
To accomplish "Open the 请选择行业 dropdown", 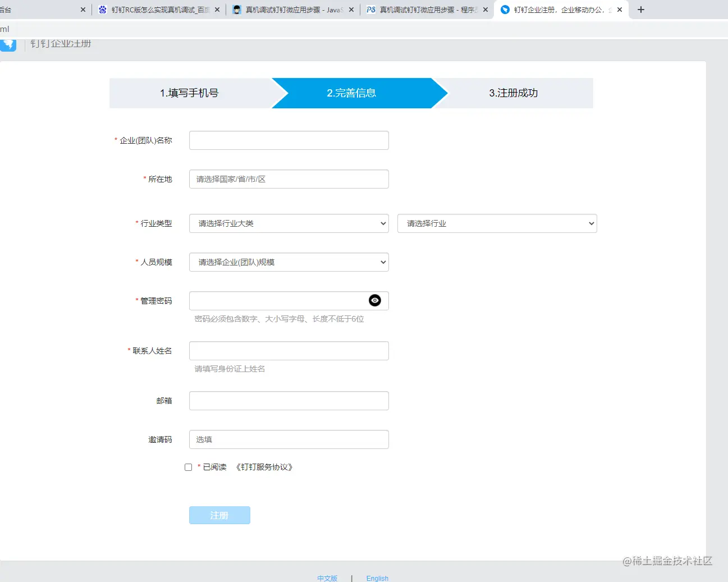I will pos(496,223).
